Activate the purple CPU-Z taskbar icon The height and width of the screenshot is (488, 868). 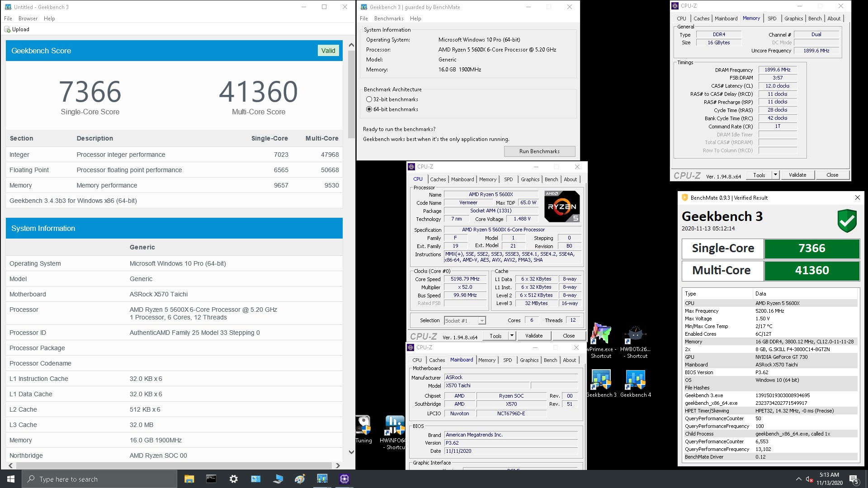tap(344, 479)
